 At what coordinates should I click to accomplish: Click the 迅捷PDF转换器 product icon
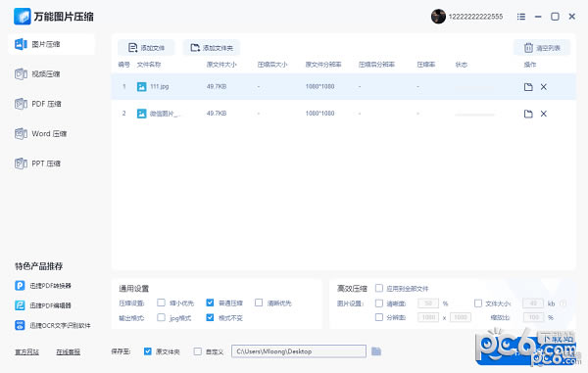[20, 286]
